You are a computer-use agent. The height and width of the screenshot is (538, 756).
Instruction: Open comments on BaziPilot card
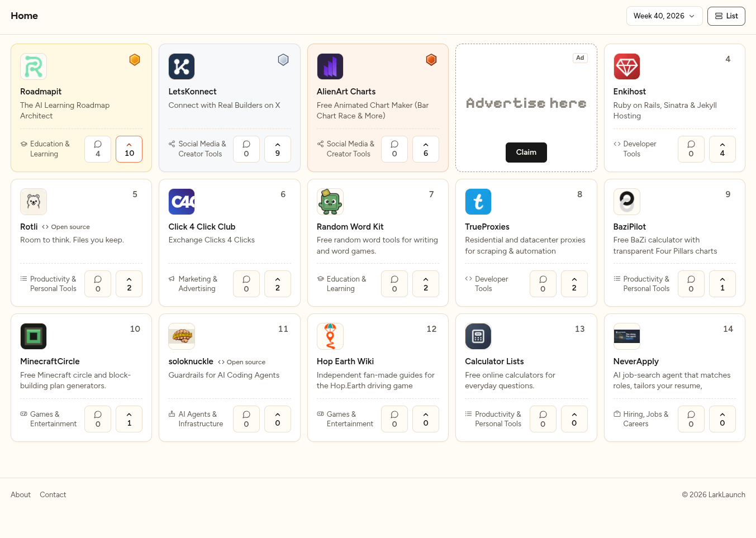[691, 284]
